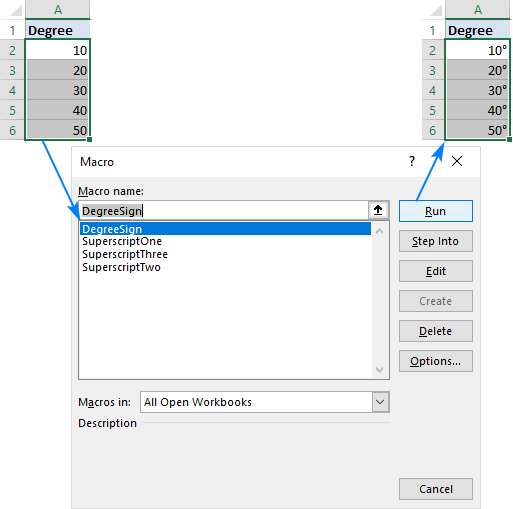Click the collapse dialog arrow icon

(x=378, y=210)
